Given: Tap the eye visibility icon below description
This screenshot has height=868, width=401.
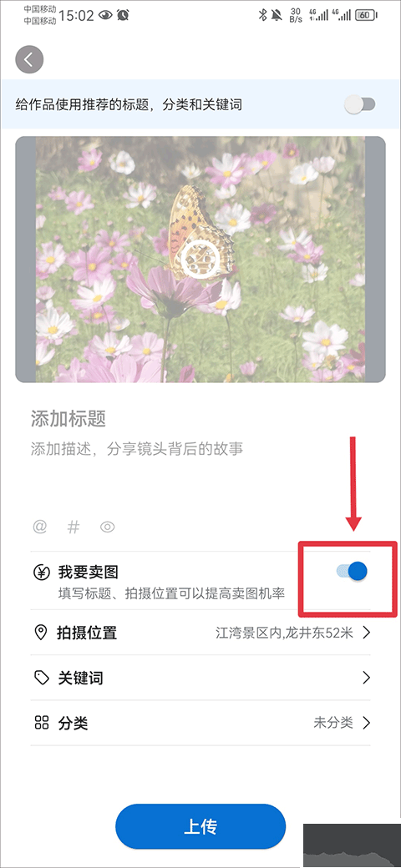Looking at the screenshot, I should click(108, 527).
